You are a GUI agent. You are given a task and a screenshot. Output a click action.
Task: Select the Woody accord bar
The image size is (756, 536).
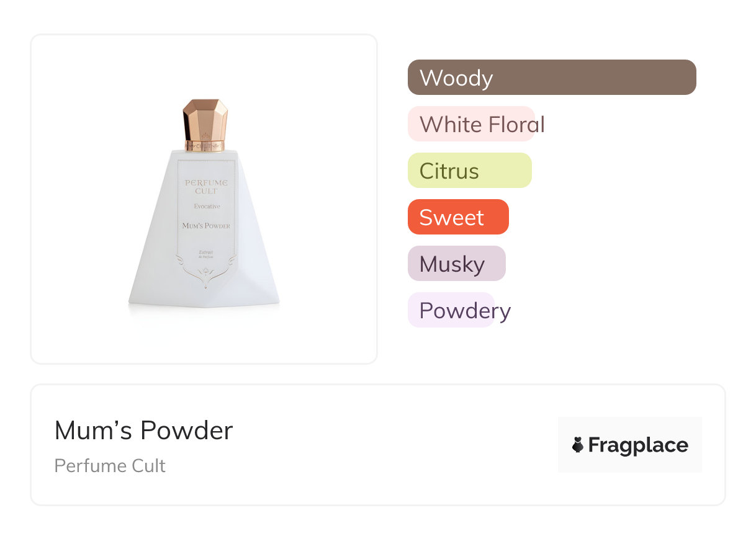click(x=551, y=78)
